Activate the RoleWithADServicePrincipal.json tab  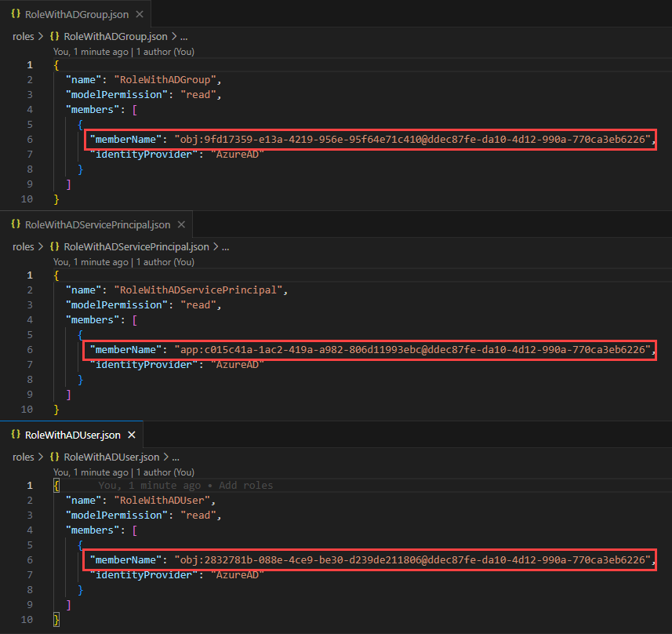(96, 224)
